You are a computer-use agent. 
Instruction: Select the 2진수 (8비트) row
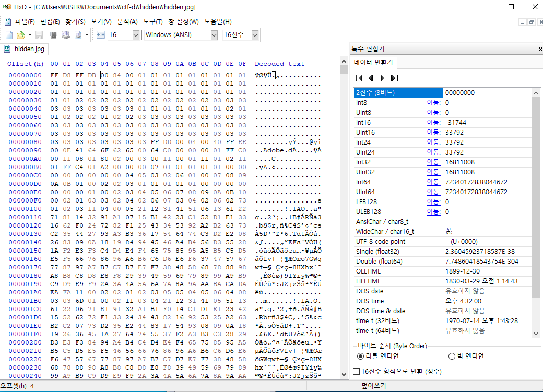442,93
